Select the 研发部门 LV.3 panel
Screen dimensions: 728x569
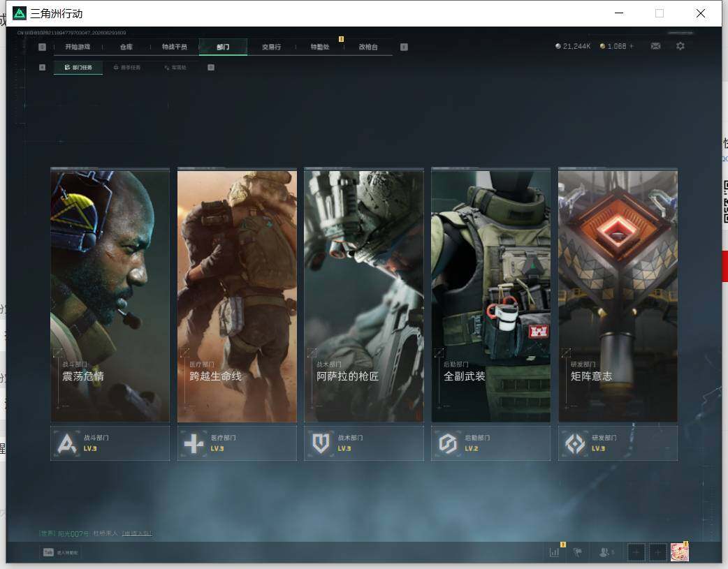click(618, 443)
